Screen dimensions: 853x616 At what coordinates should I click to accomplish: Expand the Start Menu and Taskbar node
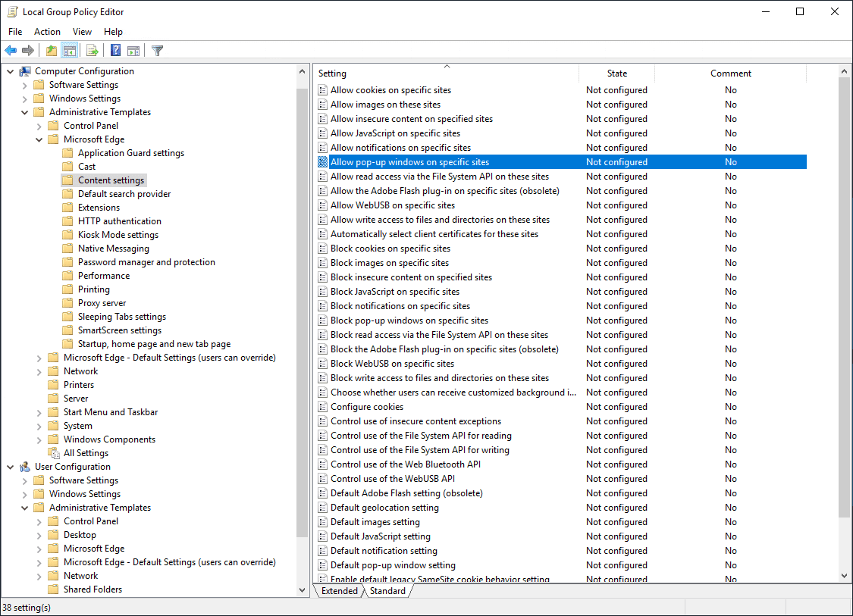39,412
